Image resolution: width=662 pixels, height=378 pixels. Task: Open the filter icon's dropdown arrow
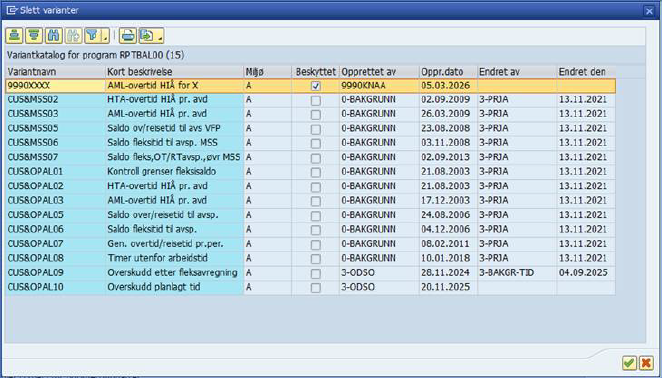pos(106,36)
